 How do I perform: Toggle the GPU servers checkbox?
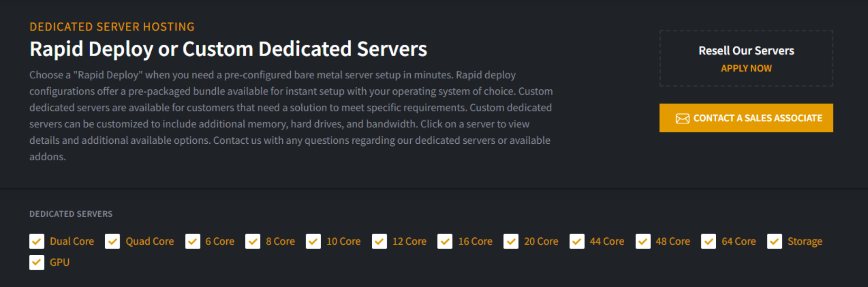37,262
